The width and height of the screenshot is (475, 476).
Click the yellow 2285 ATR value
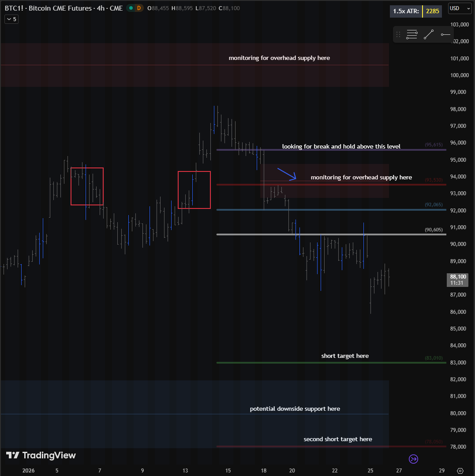[x=433, y=11]
